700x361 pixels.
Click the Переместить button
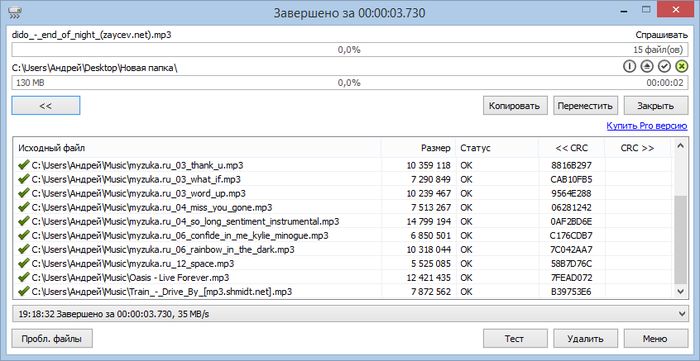pos(585,106)
